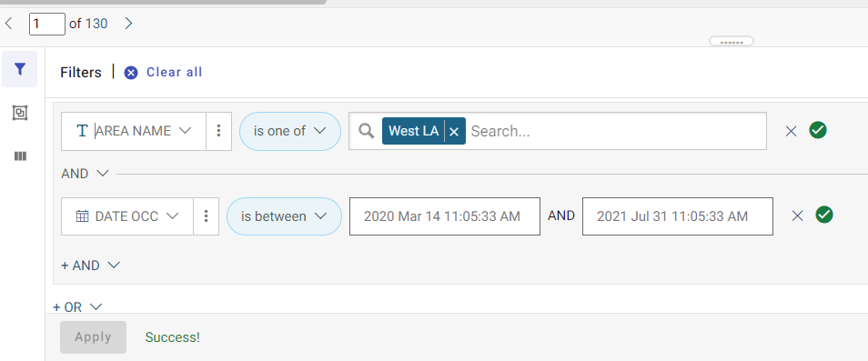Delete the AREA NAME filter row
Viewport: 868px width, 361px height.
click(x=791, y=131)
